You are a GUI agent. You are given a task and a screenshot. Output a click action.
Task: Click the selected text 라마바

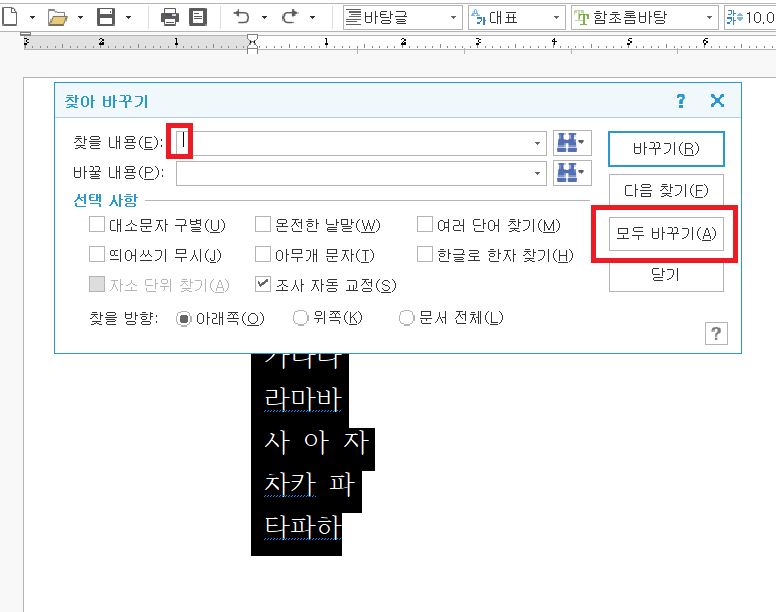303,399
